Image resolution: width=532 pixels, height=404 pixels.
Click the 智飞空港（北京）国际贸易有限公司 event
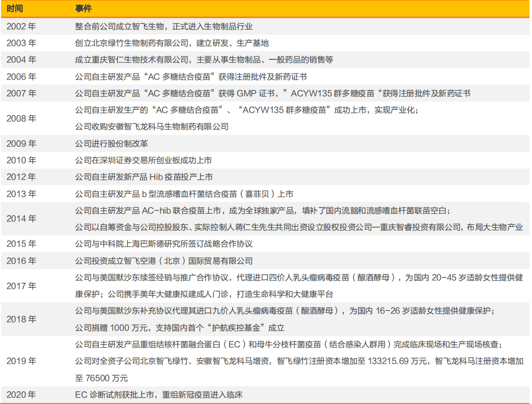tap(164, 261)
